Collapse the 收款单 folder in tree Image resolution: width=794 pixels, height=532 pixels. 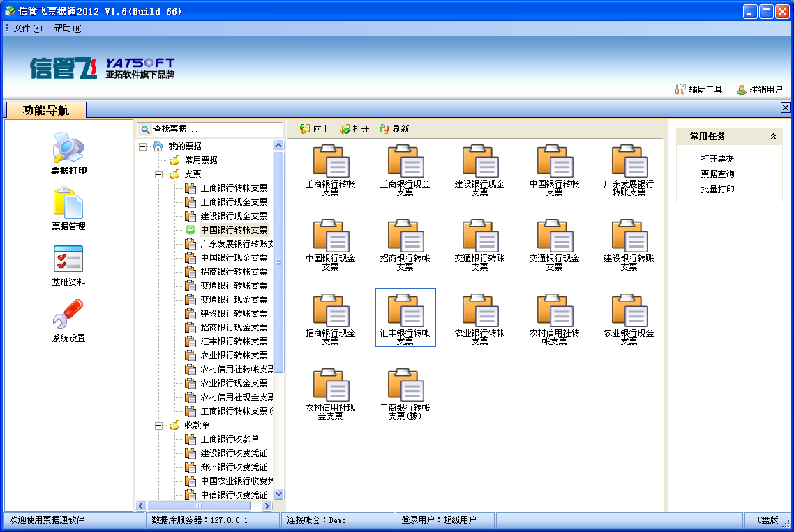(x=158, y=425)
